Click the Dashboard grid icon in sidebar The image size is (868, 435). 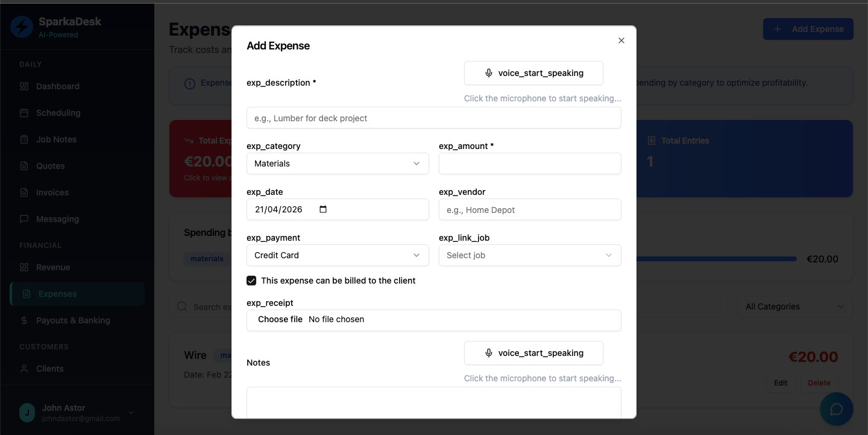point(24,86)
